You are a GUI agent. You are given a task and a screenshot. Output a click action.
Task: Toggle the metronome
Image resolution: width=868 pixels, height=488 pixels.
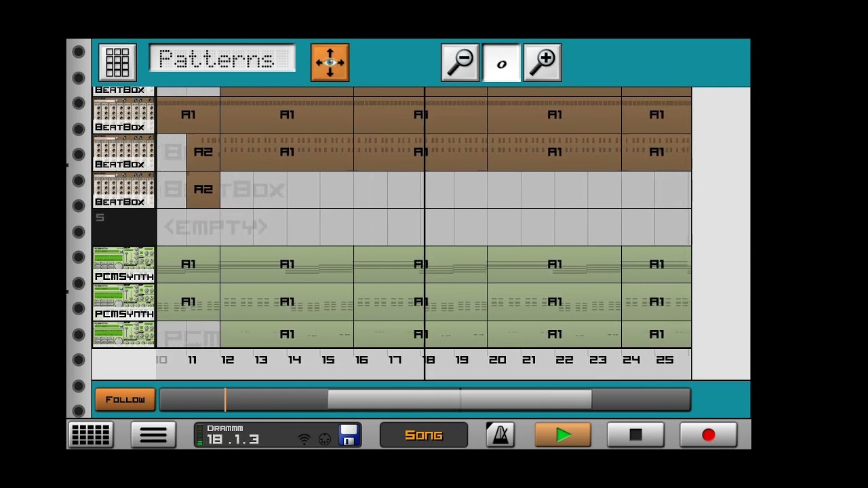(x=500, y=435)
